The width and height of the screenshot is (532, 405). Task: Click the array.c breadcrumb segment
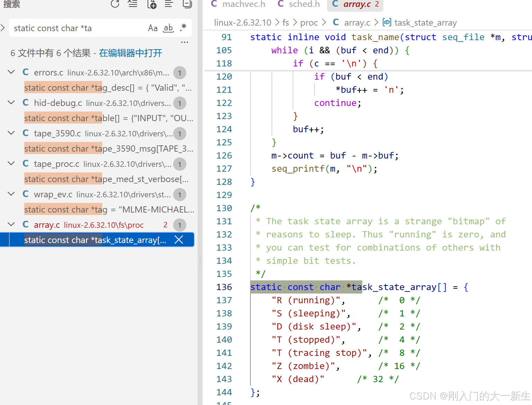pos(357,22)
